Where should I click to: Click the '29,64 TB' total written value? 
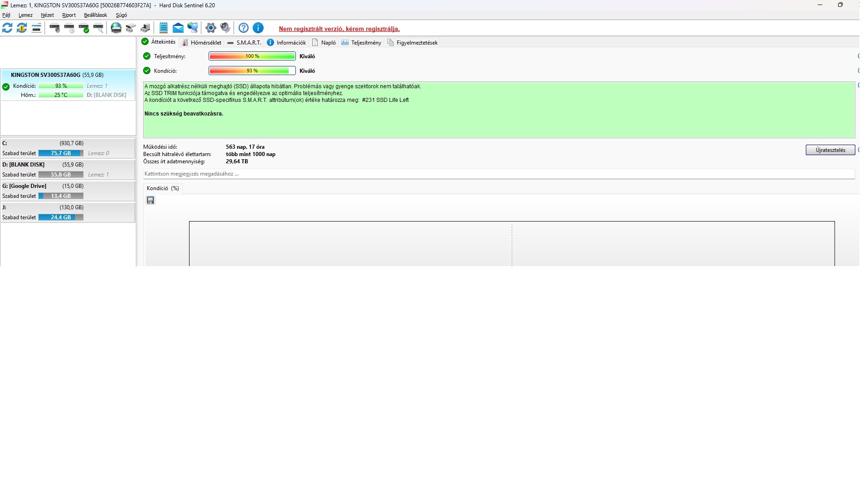click(237, 161)
